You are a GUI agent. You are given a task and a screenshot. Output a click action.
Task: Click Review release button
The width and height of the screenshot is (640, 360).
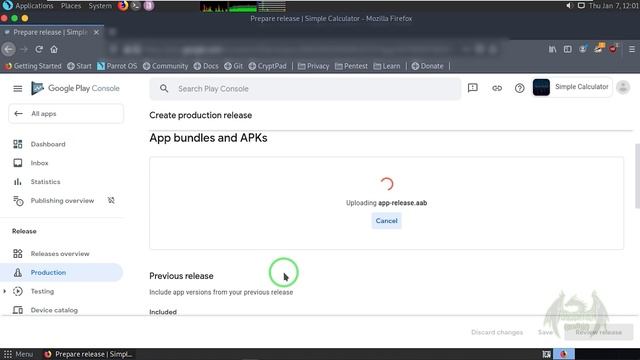click(x=598, y=332)
